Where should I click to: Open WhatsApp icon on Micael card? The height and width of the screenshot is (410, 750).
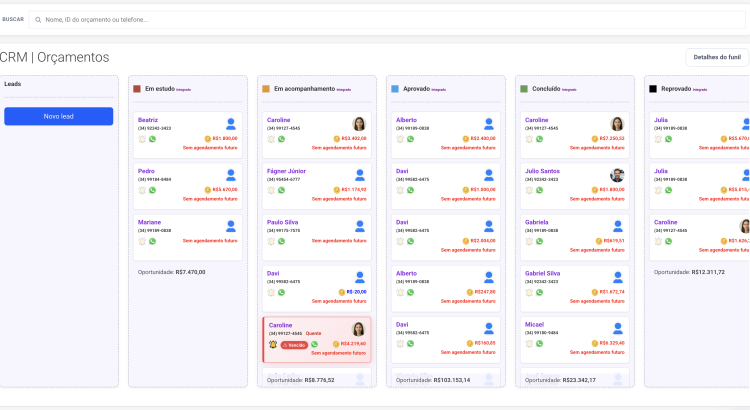(x=539, y=344)
